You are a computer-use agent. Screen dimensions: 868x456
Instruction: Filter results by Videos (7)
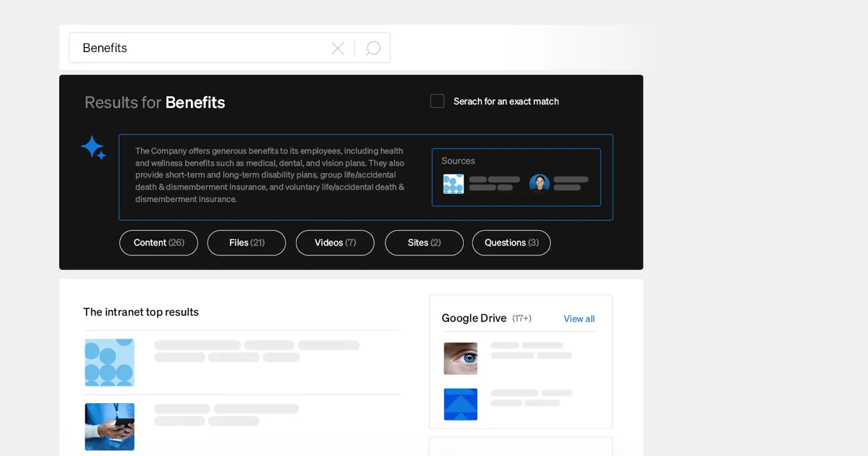tap(335, 242)
